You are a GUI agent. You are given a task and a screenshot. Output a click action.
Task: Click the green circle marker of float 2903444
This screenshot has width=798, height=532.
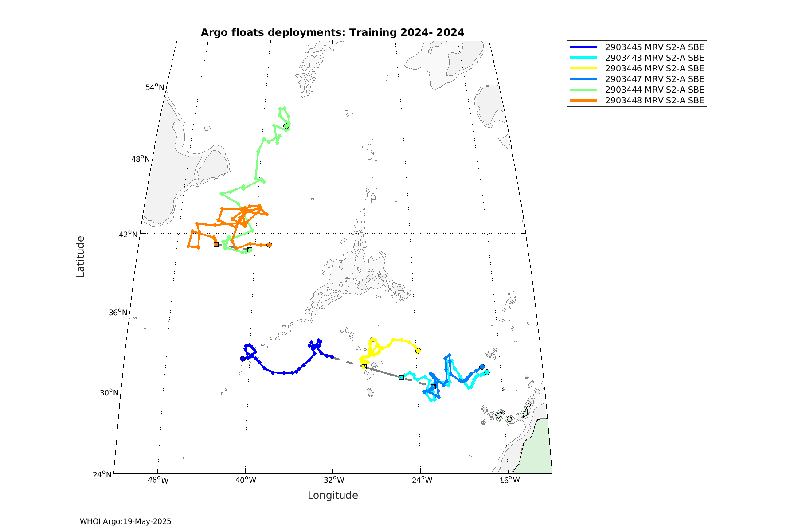point(286,126)
